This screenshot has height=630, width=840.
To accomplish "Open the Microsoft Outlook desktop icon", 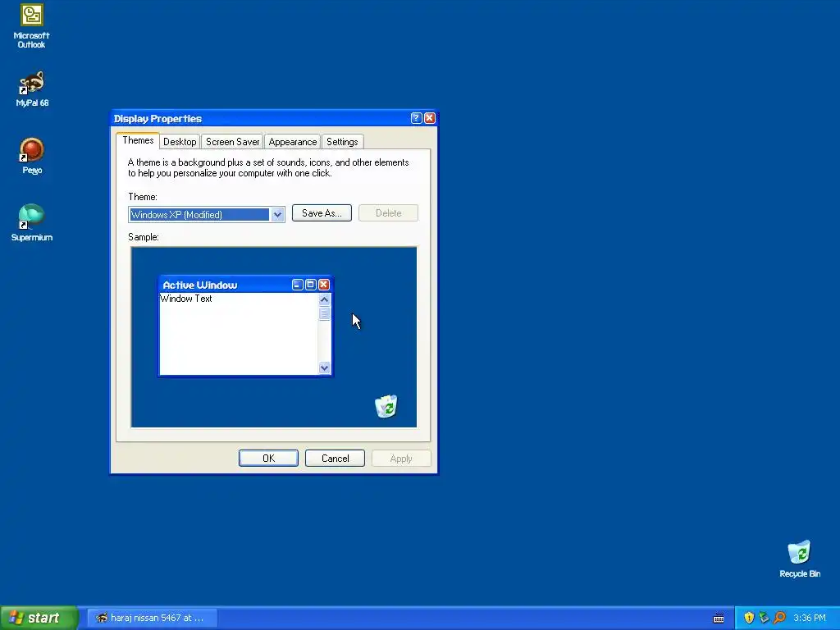I will [32, 25].
